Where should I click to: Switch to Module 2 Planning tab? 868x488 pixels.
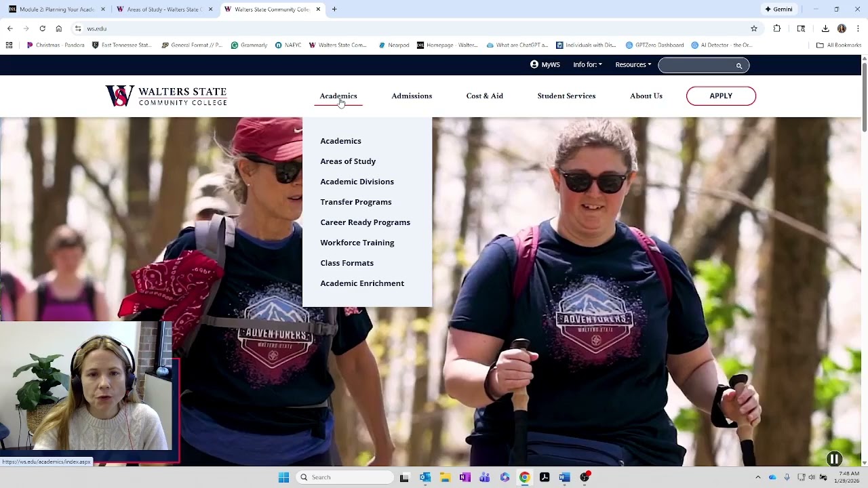coord(58,9)
